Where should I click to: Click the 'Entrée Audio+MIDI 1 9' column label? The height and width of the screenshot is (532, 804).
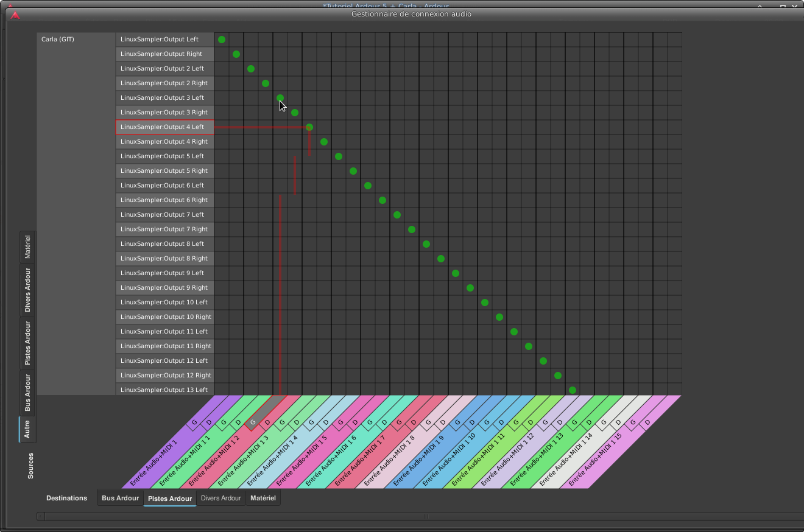(x=418, y=460)
